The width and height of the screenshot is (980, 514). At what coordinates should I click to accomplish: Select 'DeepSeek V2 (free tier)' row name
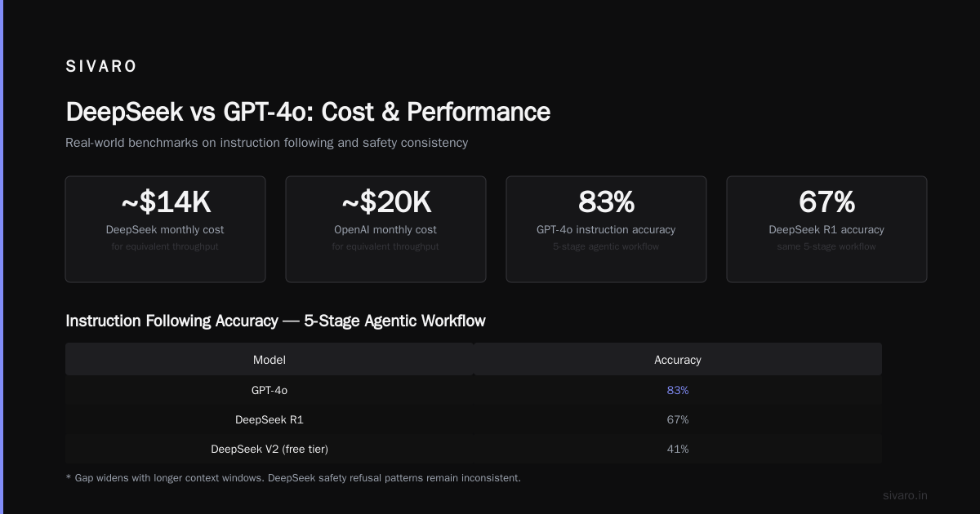269,450
